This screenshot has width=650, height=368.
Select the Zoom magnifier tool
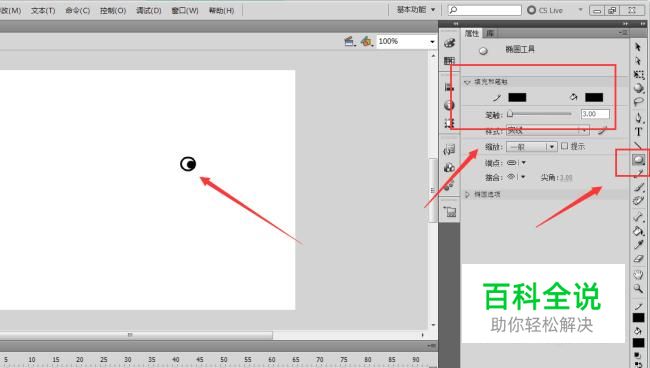[x=638, y=288]
